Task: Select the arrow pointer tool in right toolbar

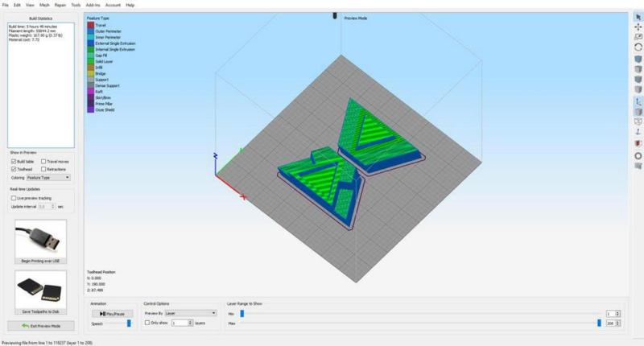Action: (638, 16)
